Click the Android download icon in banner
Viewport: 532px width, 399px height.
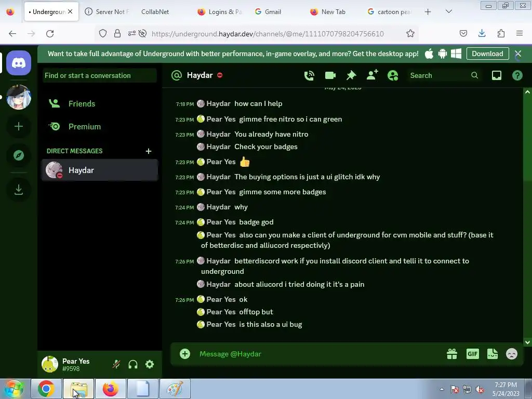443,54
